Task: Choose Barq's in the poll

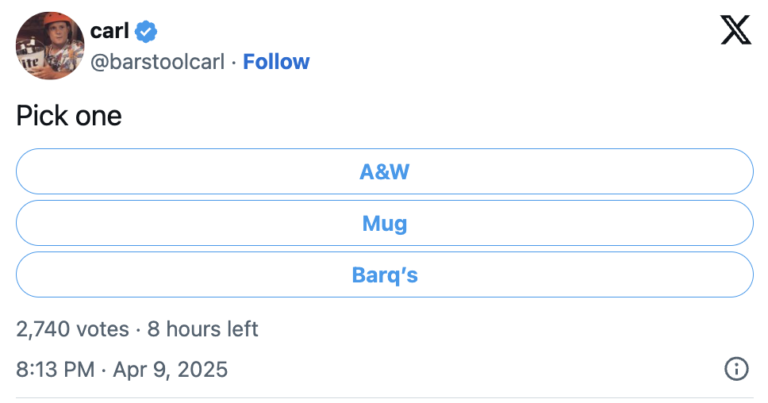Action: pos(384,274)
